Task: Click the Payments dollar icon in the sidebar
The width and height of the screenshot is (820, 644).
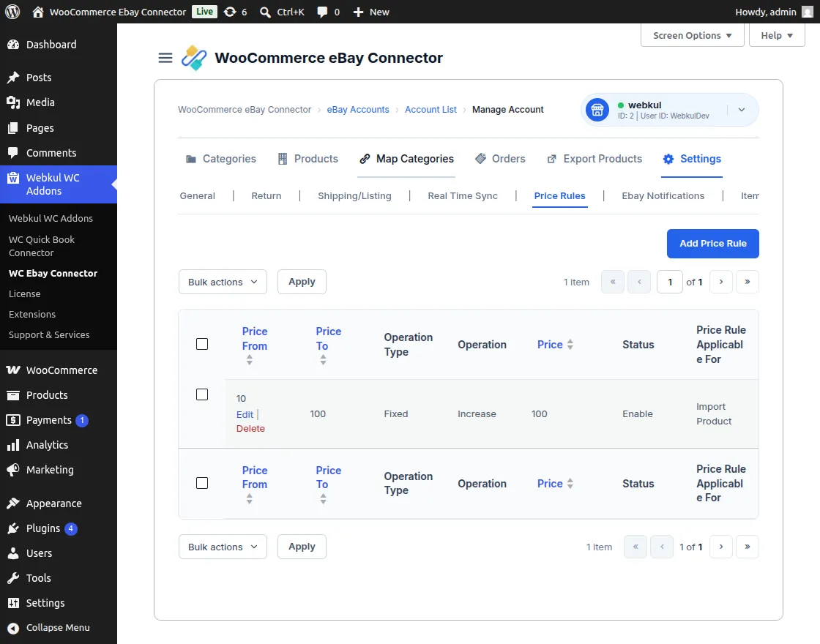Action: [x=13, y=420]
